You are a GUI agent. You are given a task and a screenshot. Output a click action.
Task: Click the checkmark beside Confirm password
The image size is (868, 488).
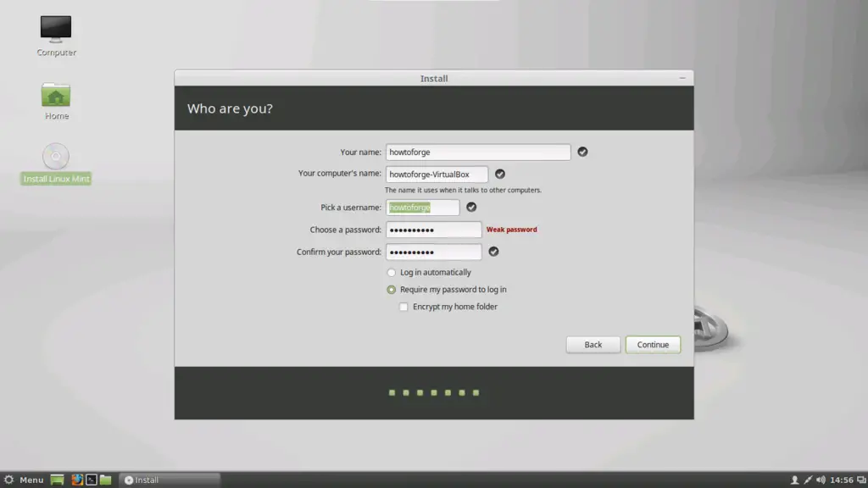[493, 252]
